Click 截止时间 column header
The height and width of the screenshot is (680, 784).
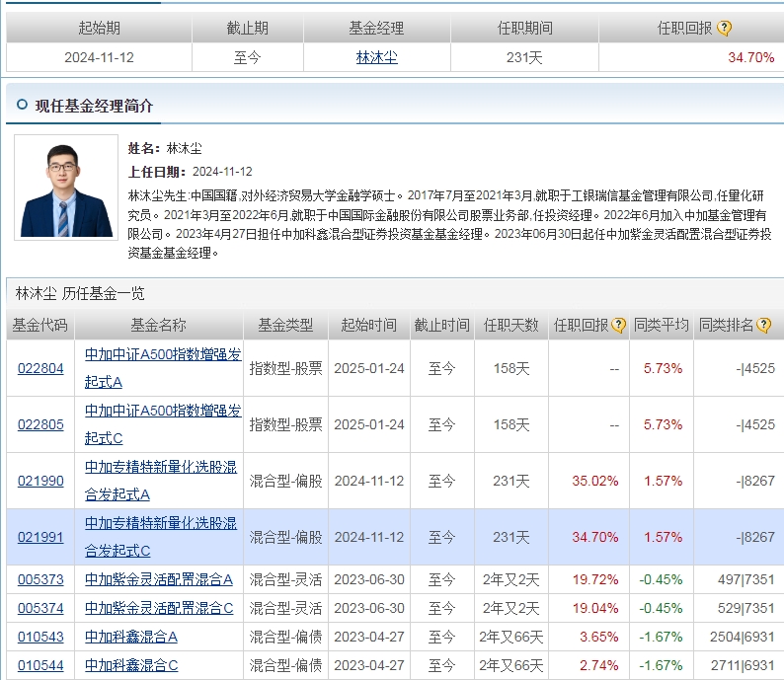coord(442,326)
